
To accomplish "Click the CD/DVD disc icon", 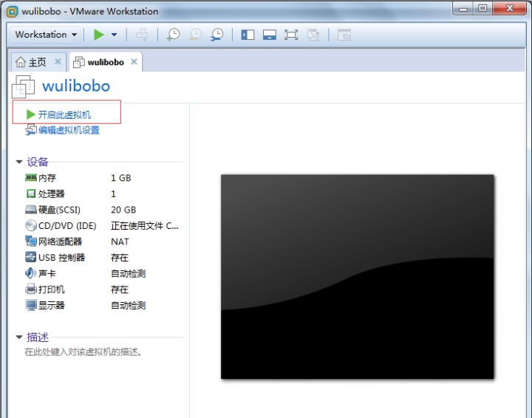I will [x=31, y=225].
